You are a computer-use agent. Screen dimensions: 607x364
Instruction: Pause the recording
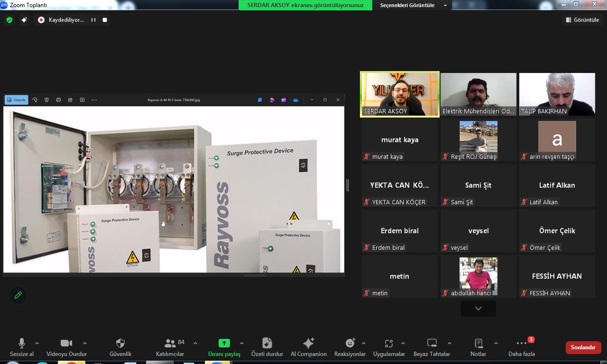click(x=93, y=20)
